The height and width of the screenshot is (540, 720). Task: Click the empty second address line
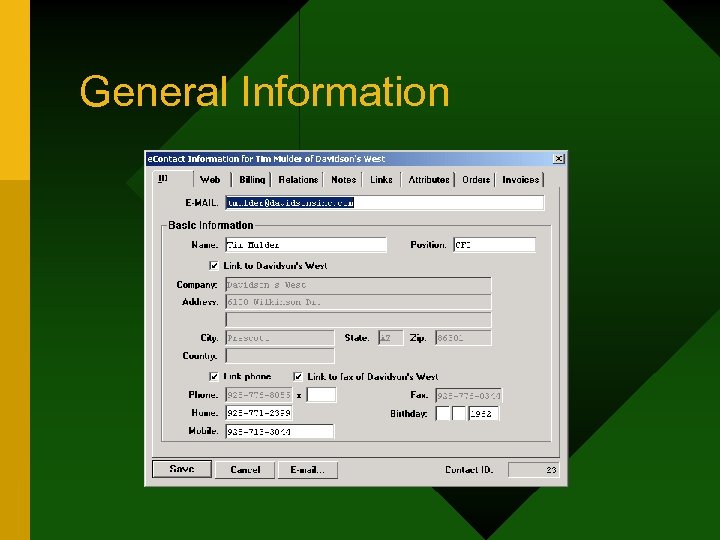[358, 320]
